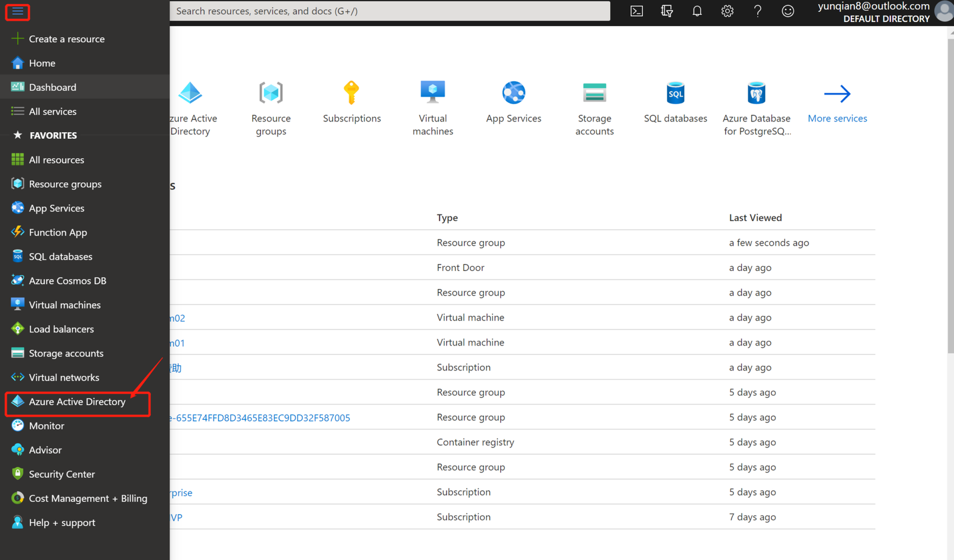Open the Resource groups service tile

(x=271, y=108)
